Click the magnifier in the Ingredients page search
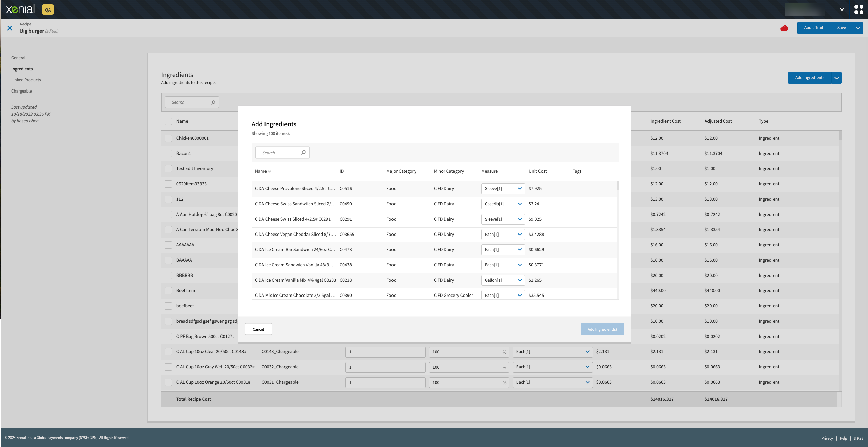The image size is (868, 447). coord(213,102)
